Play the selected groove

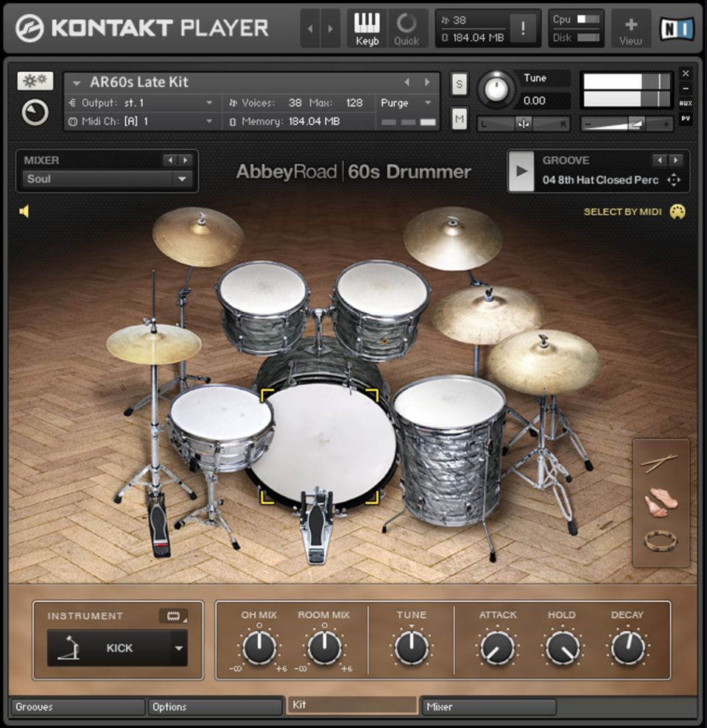tap(521, 171)
